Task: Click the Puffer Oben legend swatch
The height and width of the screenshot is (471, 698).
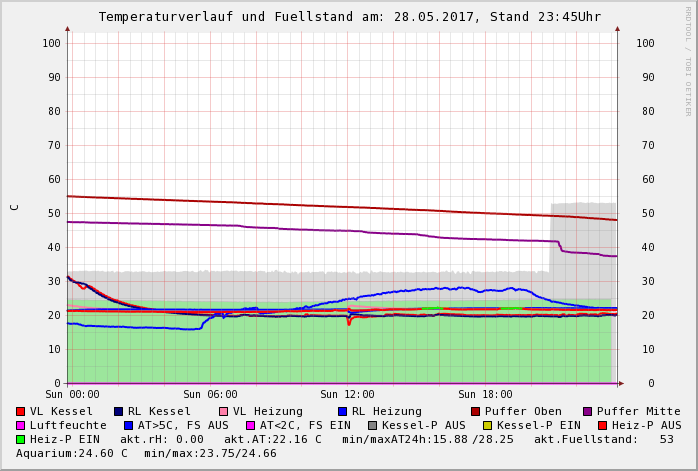Action: point(476,412)
